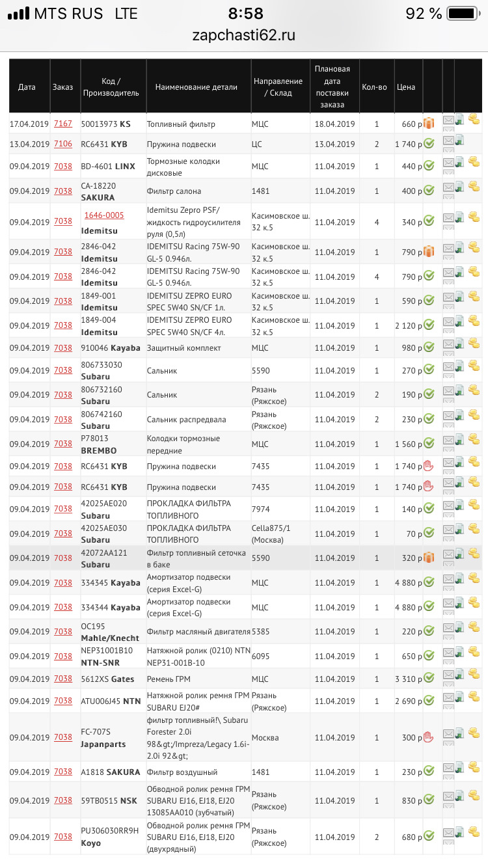
Task: Open order 7038 link in A1818 SAKURA row
Action: (63, 772)
